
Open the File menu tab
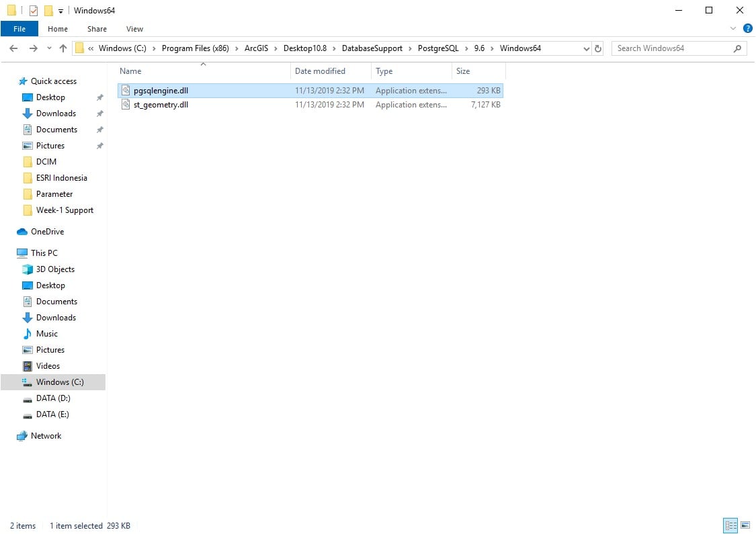pos(19,29)
